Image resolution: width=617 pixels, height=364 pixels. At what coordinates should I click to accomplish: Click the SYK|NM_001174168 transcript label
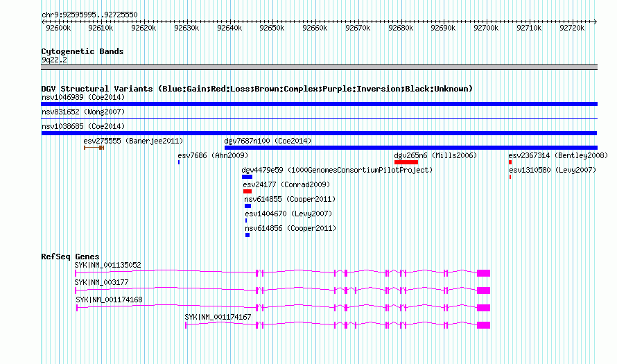tap(109, 300)
